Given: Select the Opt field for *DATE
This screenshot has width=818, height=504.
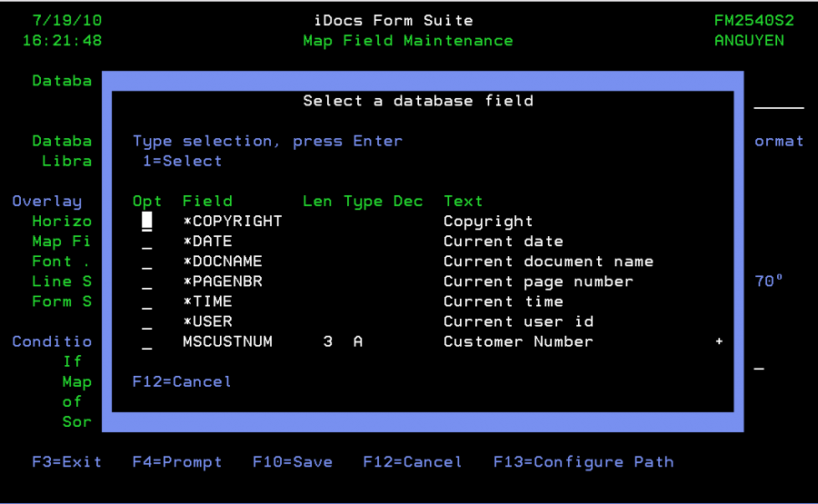Looking at the screenshot, I should (146, 242).
